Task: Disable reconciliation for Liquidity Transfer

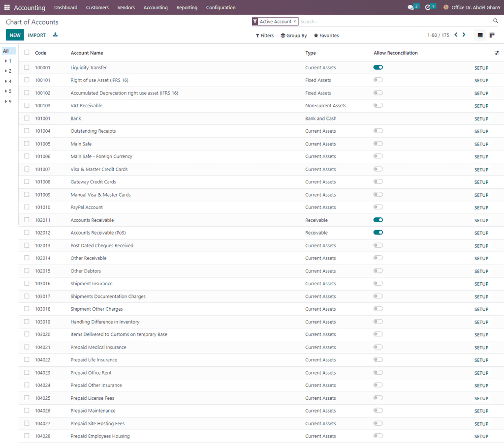Action: tap(378, 67)
